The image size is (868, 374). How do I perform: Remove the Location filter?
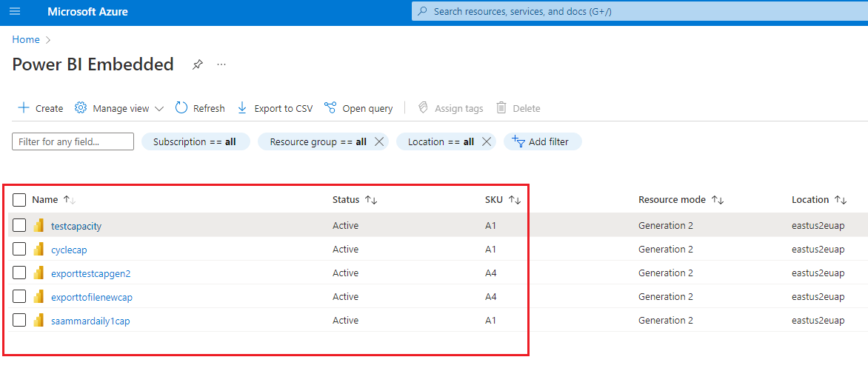487,141
